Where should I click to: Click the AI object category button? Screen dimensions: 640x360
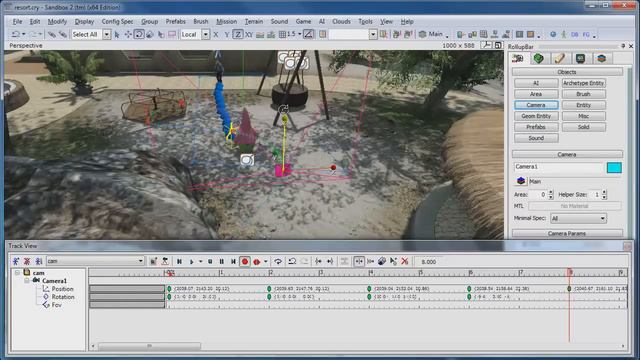pyautogui.click(x=536, y=83)
